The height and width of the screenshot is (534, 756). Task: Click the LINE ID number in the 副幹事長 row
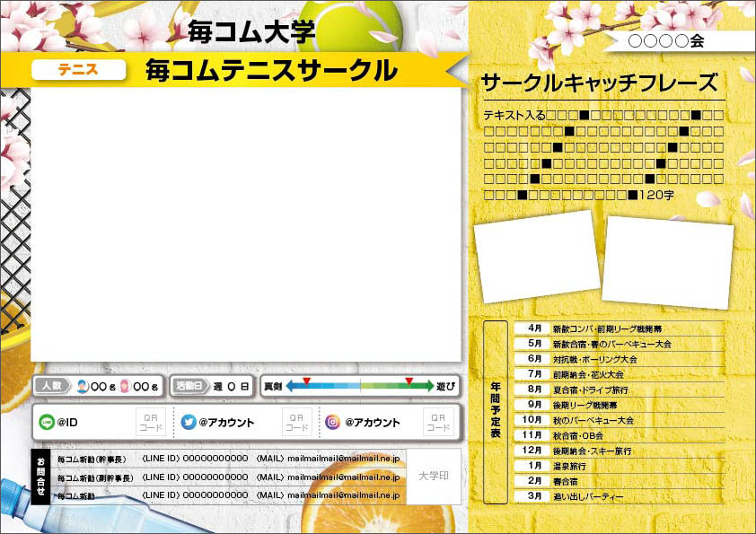[x=215, y=477]
